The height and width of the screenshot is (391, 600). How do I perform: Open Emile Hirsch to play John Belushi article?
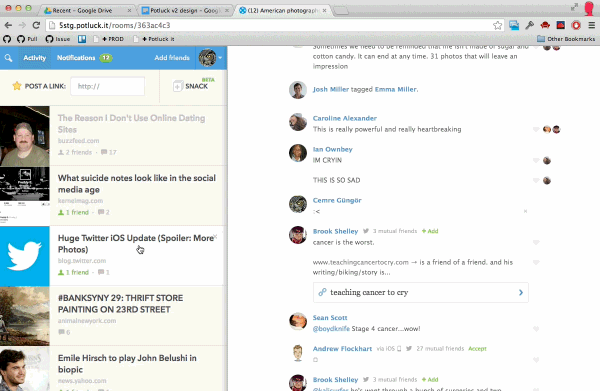(127, 363)
